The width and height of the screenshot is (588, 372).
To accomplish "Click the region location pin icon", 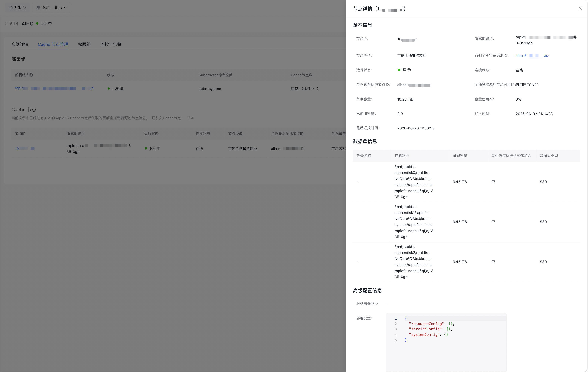I will pyautogui.click(x=38, y=8).
